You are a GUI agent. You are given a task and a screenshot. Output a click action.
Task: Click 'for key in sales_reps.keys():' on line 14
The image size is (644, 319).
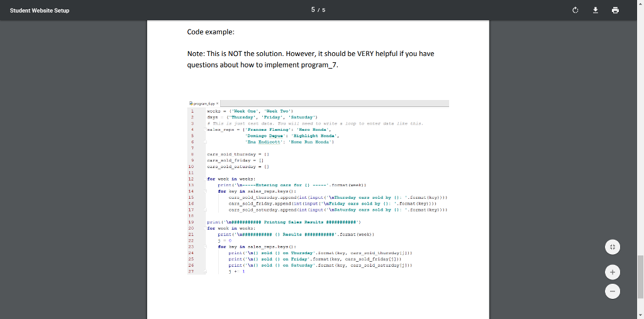[x=257, y=191]
